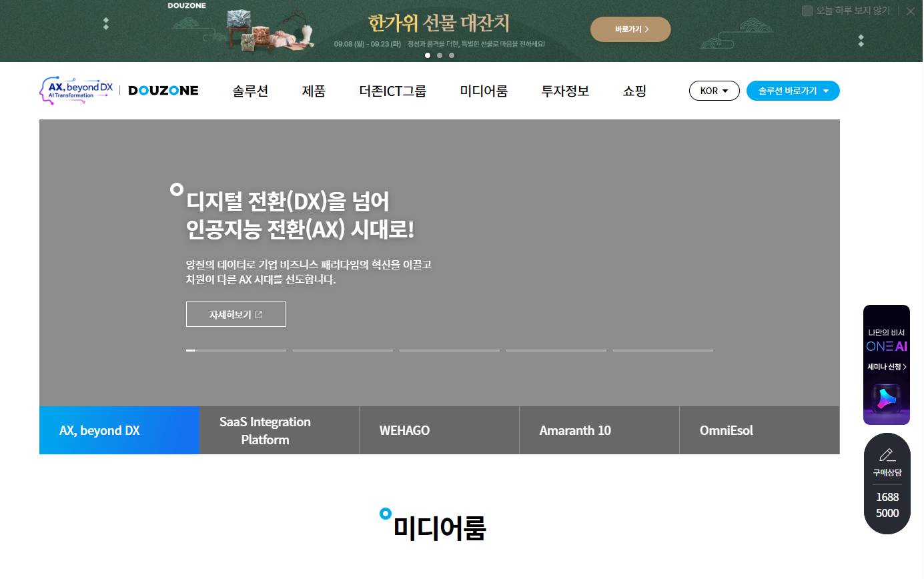
Task: Open the 쇼핑 menu
Action: coord(634,91)
